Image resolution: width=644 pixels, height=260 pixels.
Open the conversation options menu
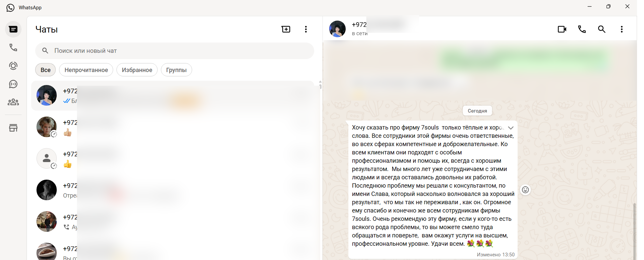622,29
